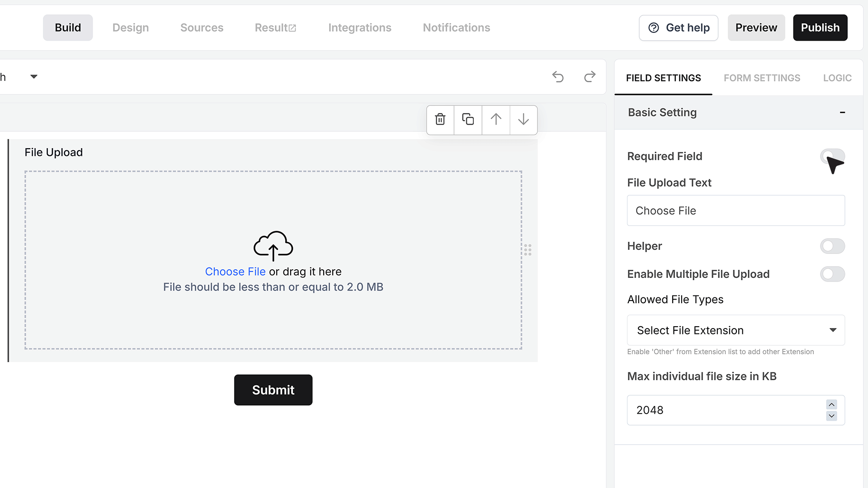Viewport: 868px width, 488px height.
Task: Switch to the FORM SETTINGS tab
Action: pos(762,78)
